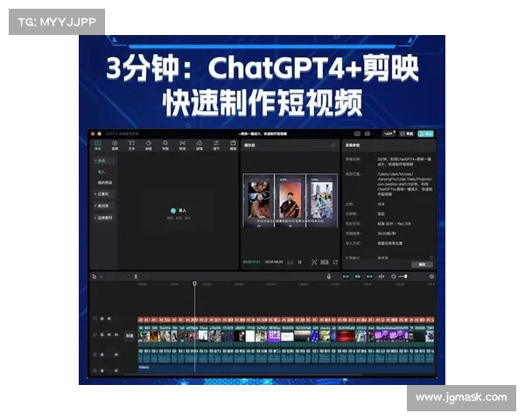Hide the orange text track with its eye icon

tap(109, 318)
